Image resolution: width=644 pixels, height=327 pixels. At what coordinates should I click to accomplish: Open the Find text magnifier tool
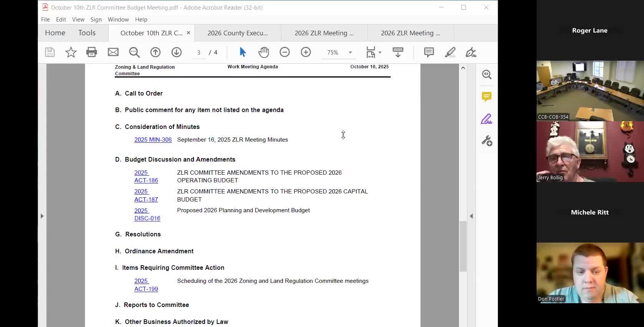(134, 52)
